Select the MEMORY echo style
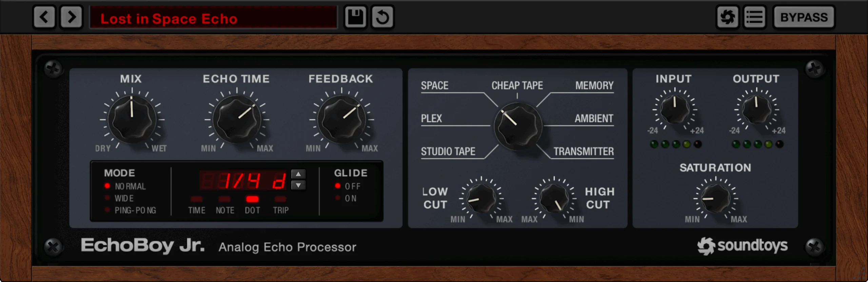Viewport: 868px width, 282px height. coord(594,86)
